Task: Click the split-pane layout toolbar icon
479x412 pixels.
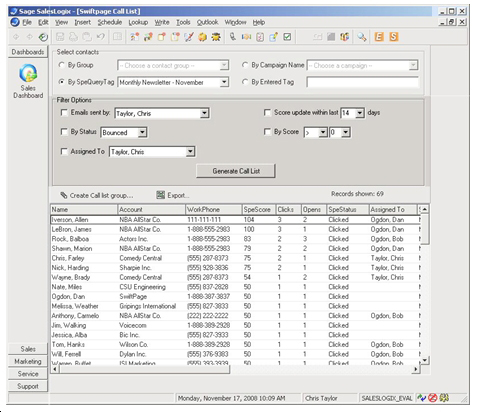Action: 117,37
